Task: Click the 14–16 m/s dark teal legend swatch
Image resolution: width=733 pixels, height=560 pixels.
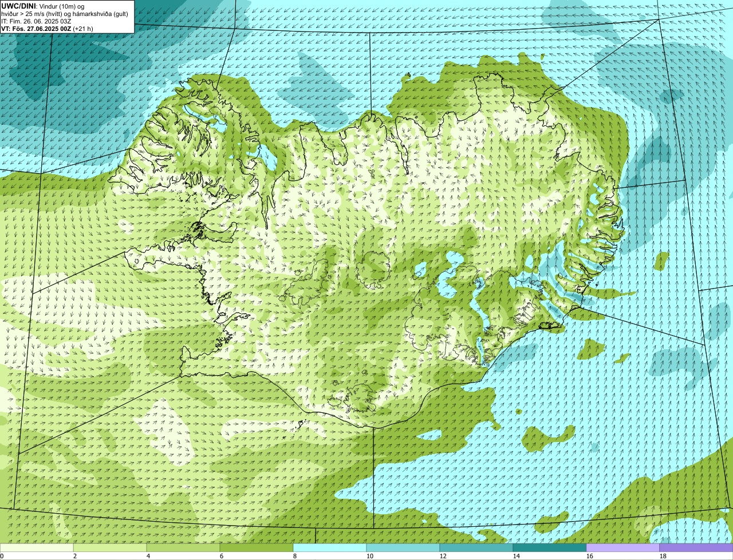Action: tap(550, 547)
